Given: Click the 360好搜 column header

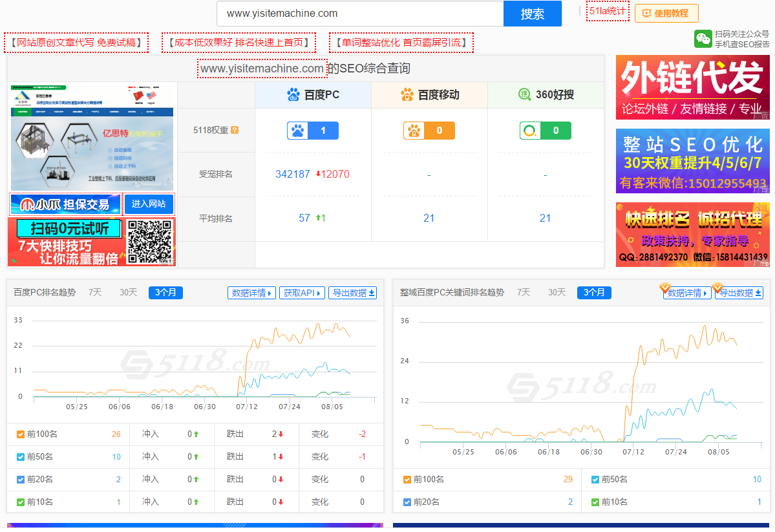Looking at the screenshot, I should coord(546,95).
